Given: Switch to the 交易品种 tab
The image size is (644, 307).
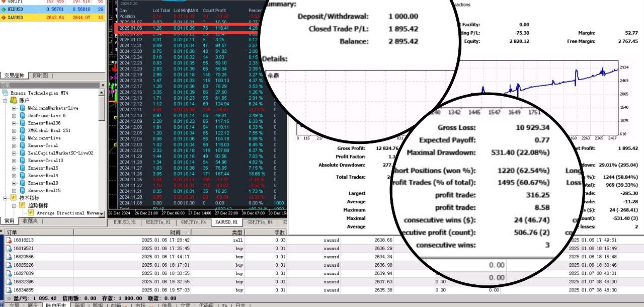Looking at the screenshot, I should coord(15,75).
